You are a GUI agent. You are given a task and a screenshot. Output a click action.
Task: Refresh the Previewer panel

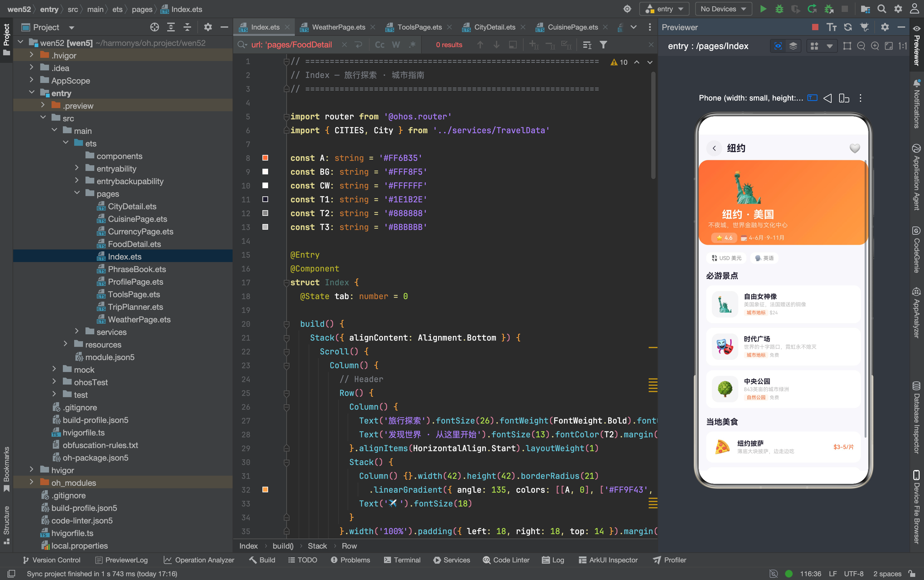[848, 27]
